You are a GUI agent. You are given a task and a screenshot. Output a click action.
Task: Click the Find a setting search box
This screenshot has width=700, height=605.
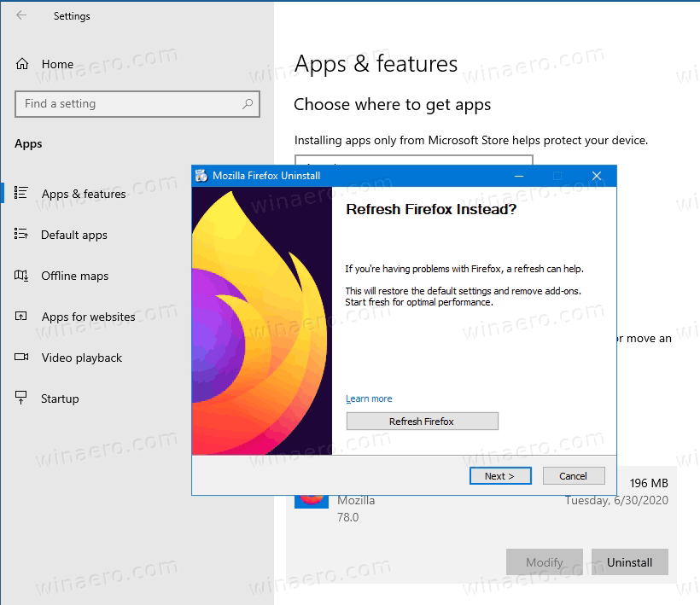(x=137, y=104)
